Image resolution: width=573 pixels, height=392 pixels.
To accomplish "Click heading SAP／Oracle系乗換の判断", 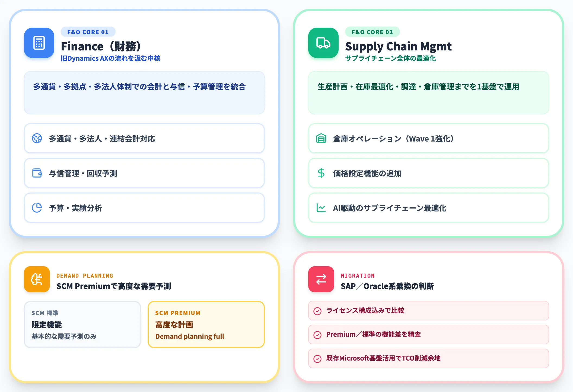I will click(x=387, y=286).
